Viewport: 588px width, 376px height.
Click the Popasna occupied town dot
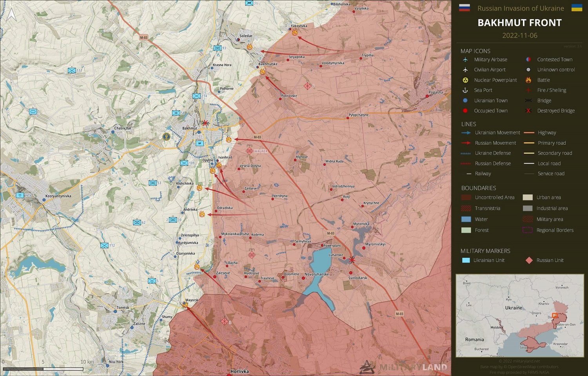(x=427, y=96)
